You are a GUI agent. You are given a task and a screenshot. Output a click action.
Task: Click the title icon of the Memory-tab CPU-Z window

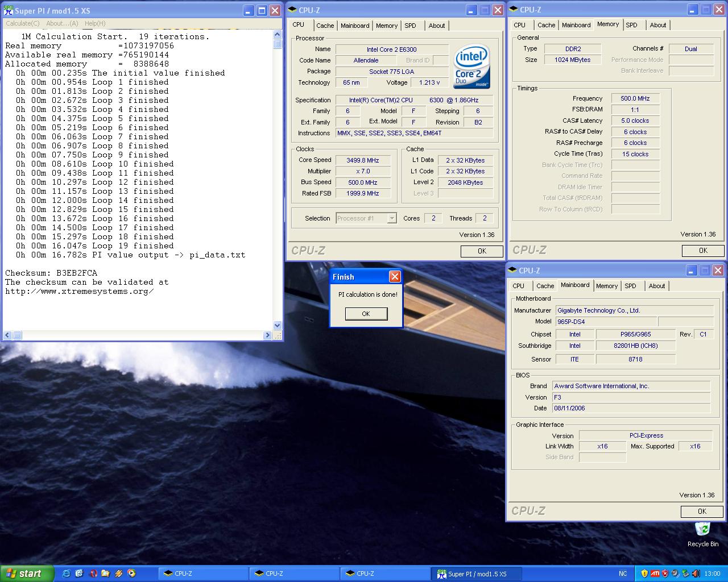pyautogui.click(x=513, y=9)
